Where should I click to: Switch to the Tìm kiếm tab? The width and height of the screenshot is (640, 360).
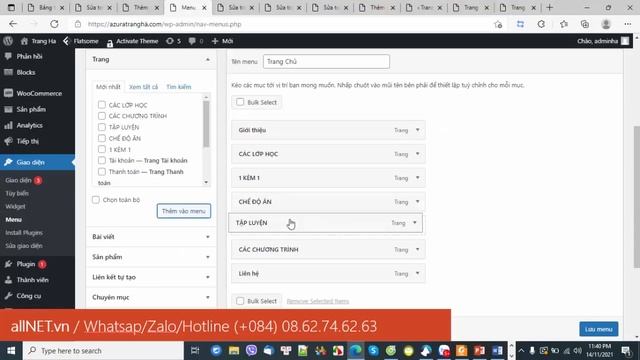[x=178, y=87]
